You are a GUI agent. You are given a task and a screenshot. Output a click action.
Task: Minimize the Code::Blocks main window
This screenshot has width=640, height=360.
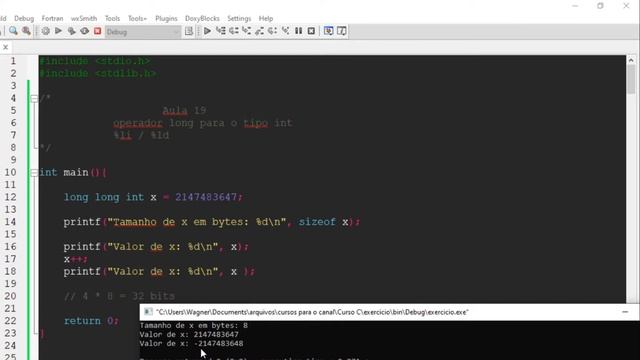(575, 6)
